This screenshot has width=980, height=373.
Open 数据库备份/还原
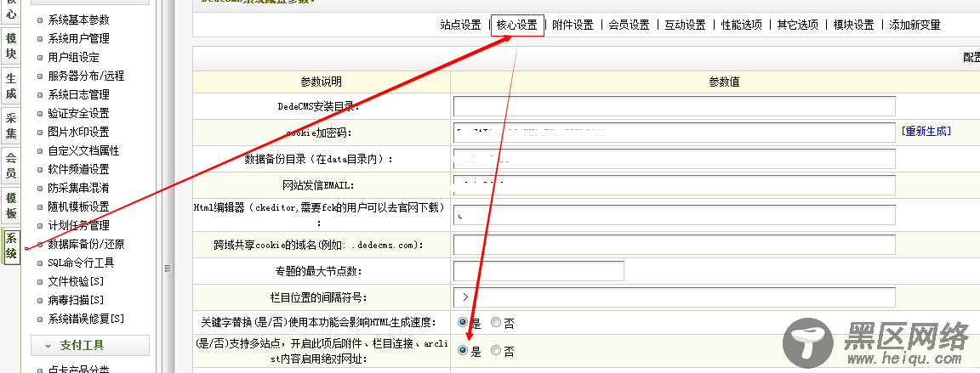click(x=86, y=245)
